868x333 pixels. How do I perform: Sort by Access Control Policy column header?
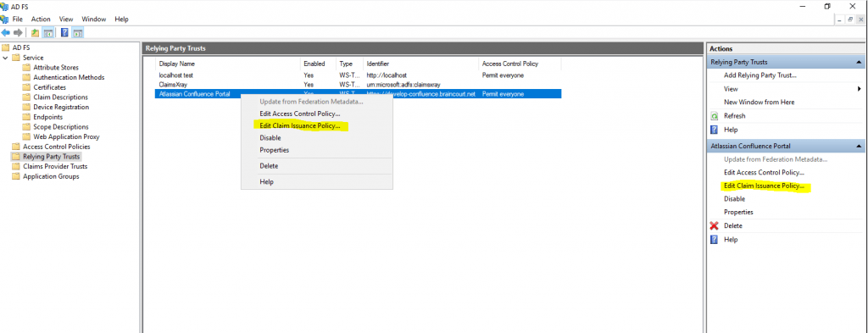[520, 64]
